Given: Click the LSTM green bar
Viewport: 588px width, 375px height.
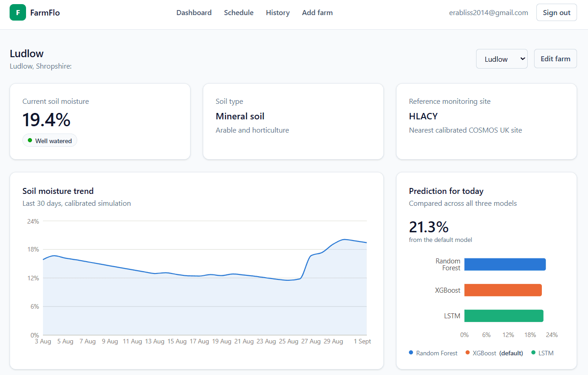Looking at the screenshot, I should [x=504, y=316].
